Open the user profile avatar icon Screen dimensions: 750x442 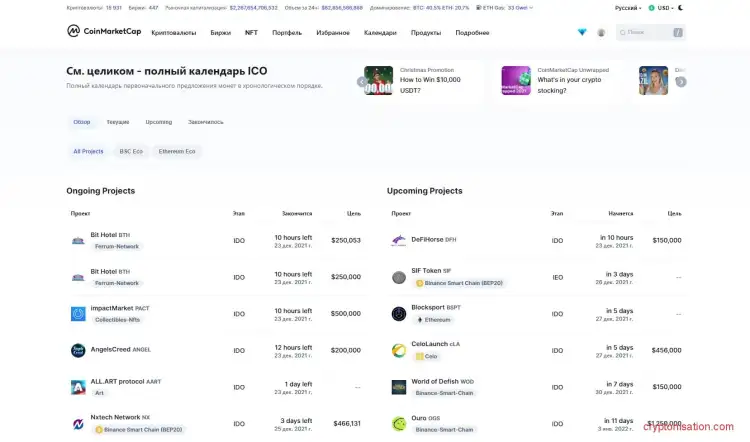click(601, 33)
